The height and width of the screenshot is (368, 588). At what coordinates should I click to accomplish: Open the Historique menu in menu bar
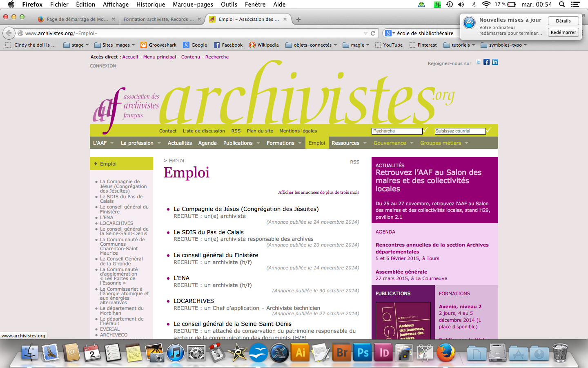click(x=151, y=4)
